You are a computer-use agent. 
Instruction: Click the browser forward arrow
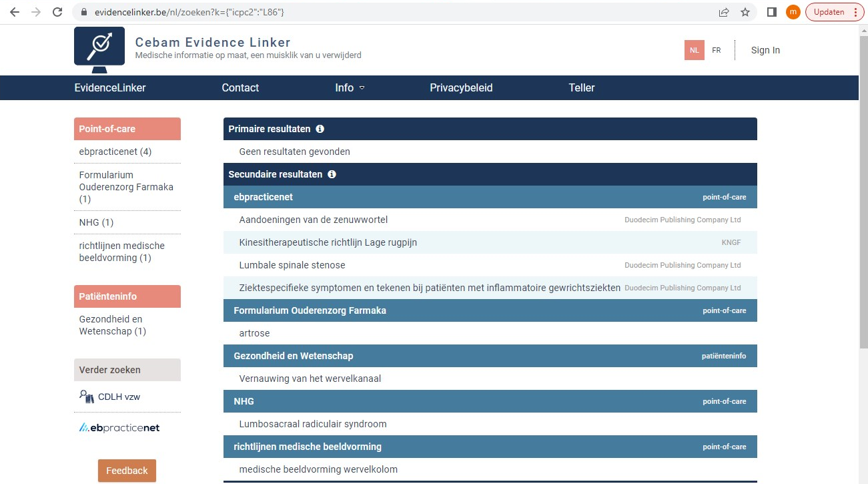(36, 12)
